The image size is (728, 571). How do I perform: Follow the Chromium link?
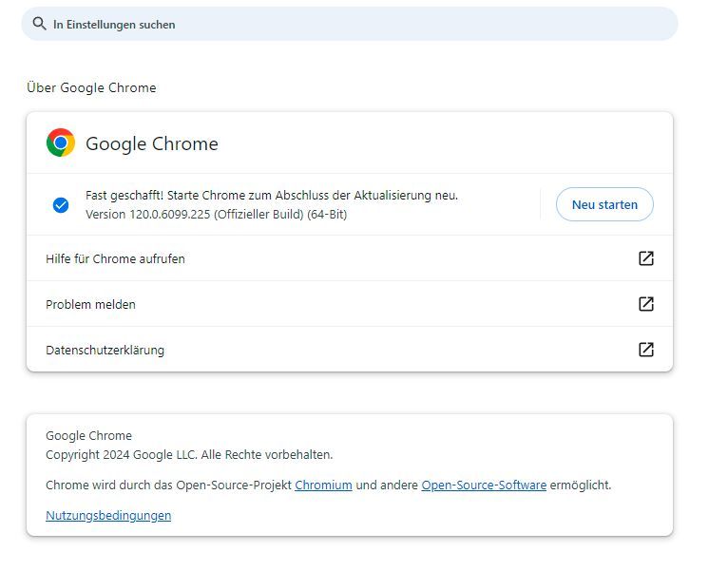[323, 485]
